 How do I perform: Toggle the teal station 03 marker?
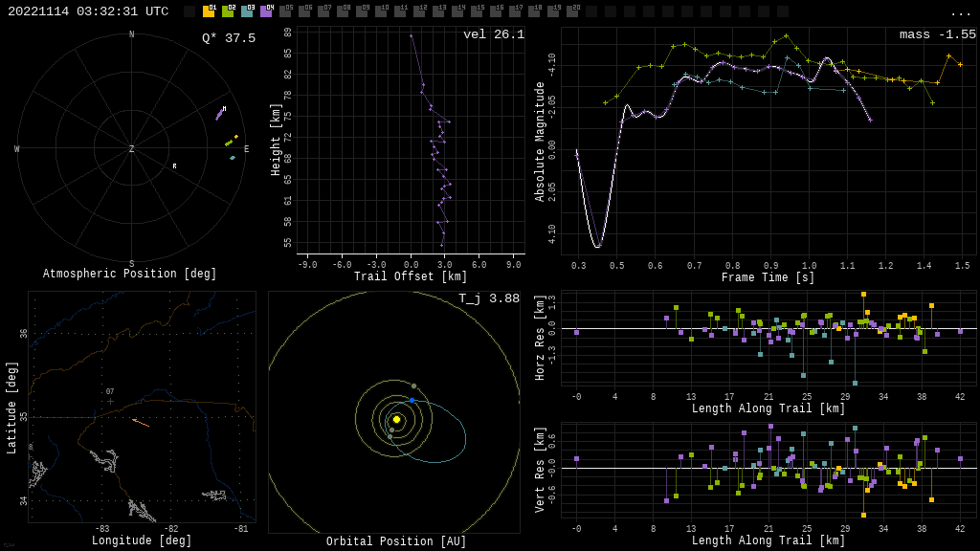point(247,11)
